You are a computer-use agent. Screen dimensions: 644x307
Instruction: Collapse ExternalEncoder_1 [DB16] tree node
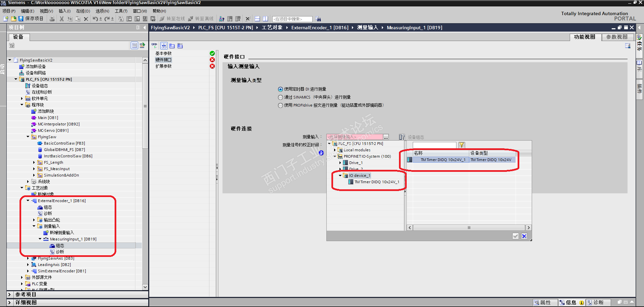pos(28,201)
